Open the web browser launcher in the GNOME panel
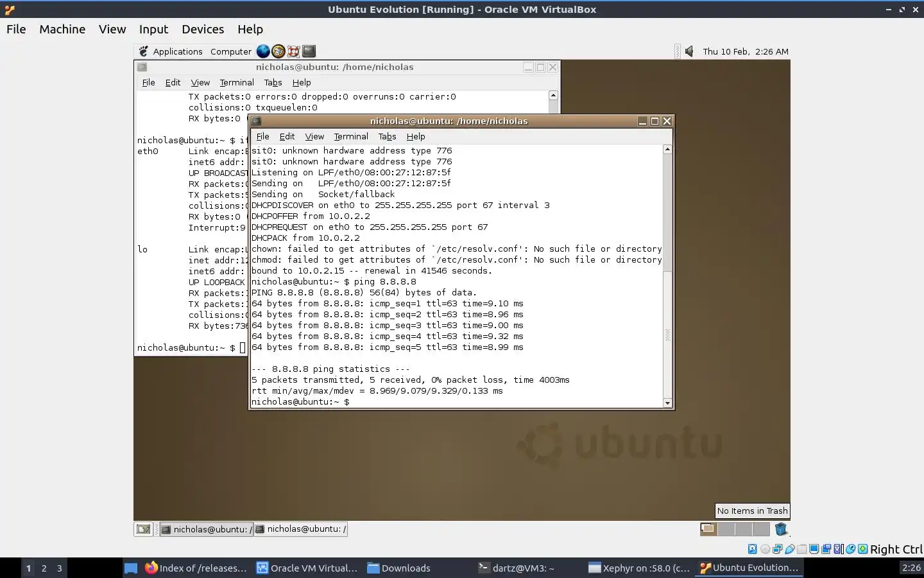Screen dimensions: 924x578 pyautogui.click(x=263, y=51)
